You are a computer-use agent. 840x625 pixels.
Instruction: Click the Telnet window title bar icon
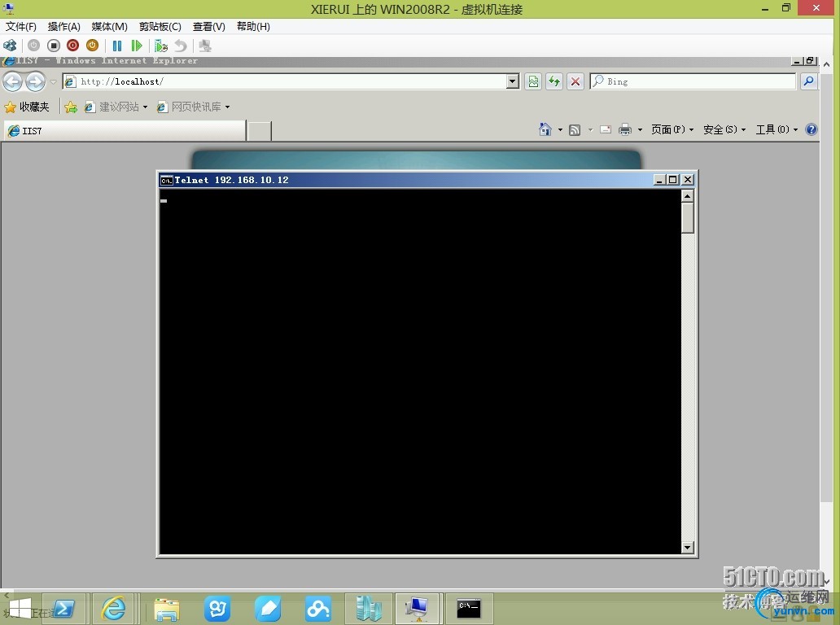click(x=167, y=180)
